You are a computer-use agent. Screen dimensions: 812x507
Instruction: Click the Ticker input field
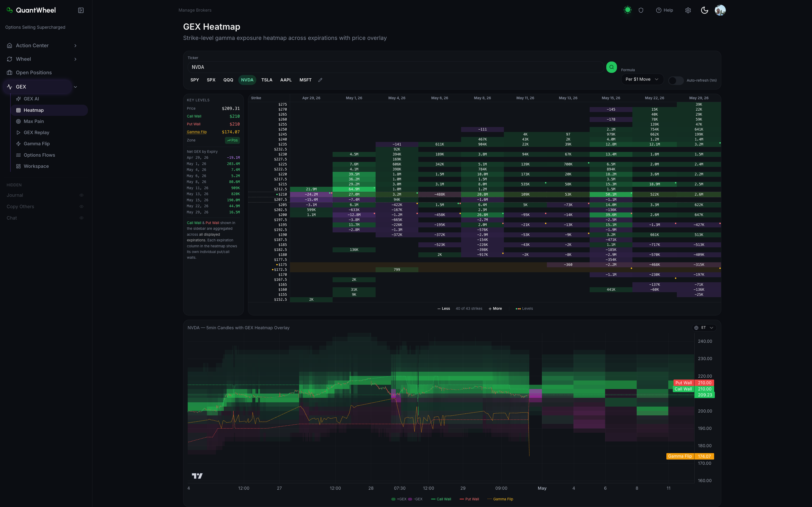[395, 67]
